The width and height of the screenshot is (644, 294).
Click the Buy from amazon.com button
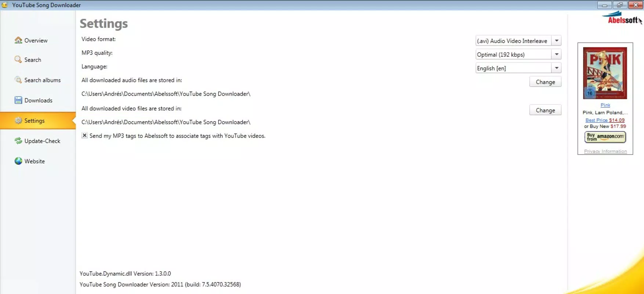(605, 137)
